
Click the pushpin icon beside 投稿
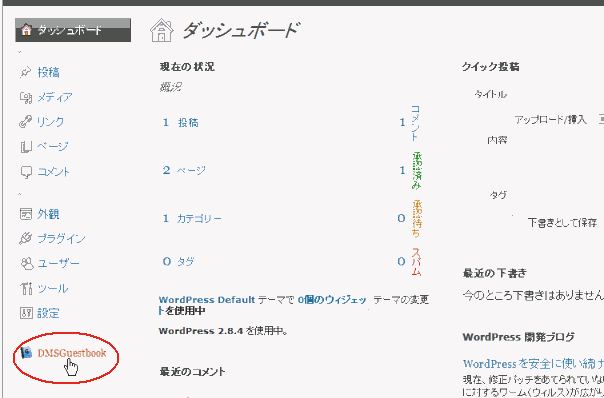tap(25, 72)
